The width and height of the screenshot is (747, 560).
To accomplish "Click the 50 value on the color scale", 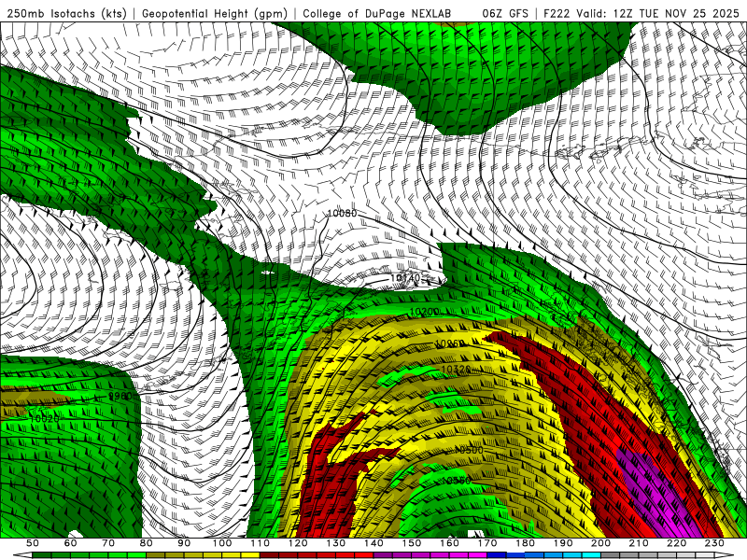I will tap(33, 543).
